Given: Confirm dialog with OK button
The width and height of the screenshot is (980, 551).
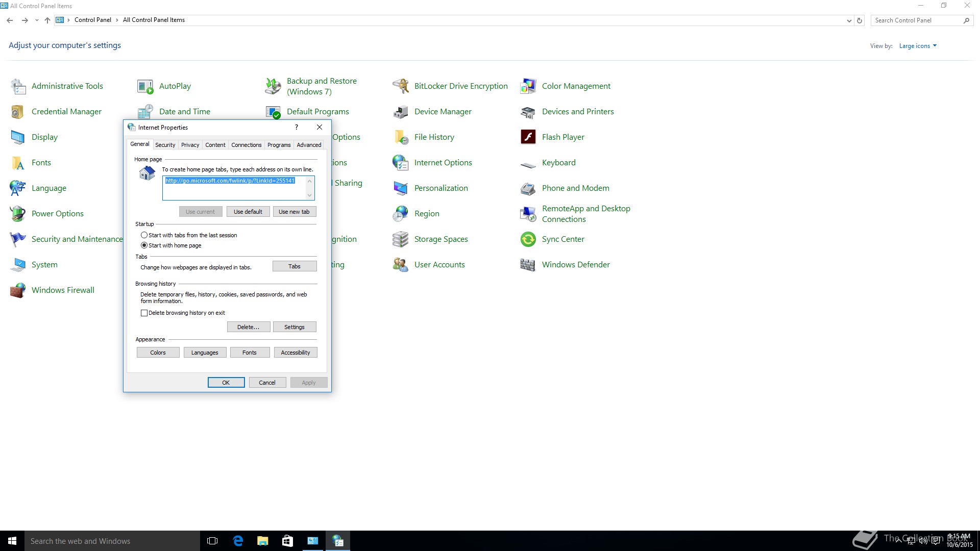Looking at the screenshot, I should (x=226, y=383).
